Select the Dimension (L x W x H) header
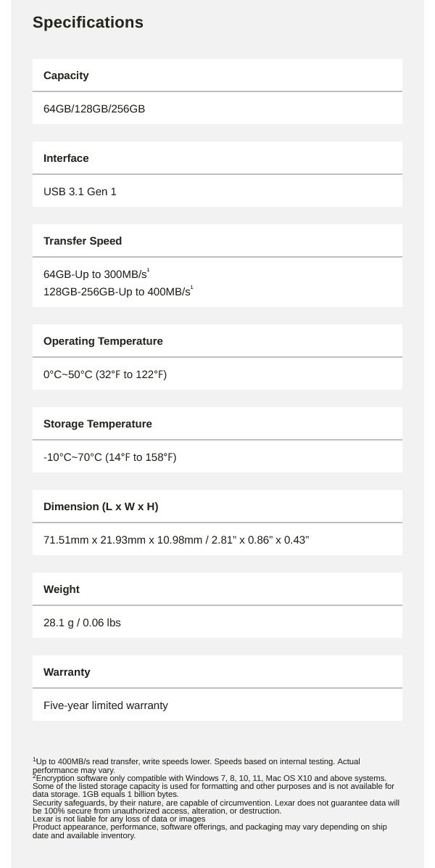Screen dimensions: 435x868 (217, 507)
